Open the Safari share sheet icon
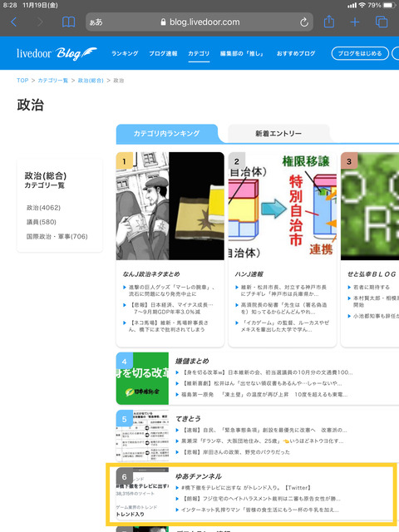The width and height of the screenshot is (399, 532). point(329,22)
